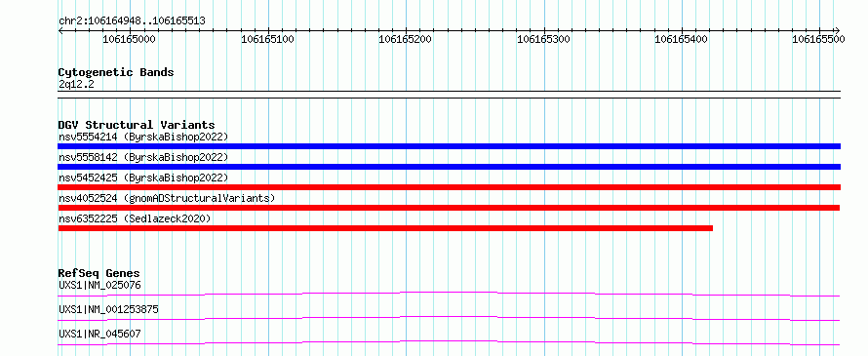Click the blue nsv5554214 variant bar

[449, 146]
